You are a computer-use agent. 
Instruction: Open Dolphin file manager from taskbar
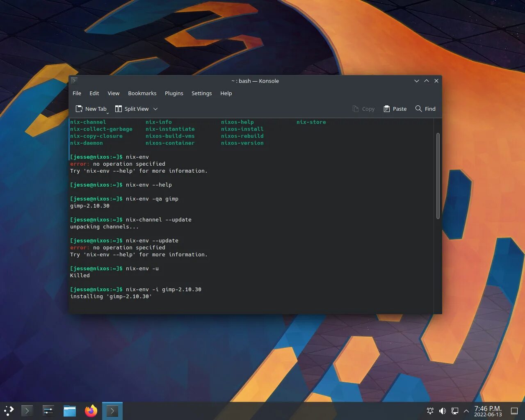70,411
